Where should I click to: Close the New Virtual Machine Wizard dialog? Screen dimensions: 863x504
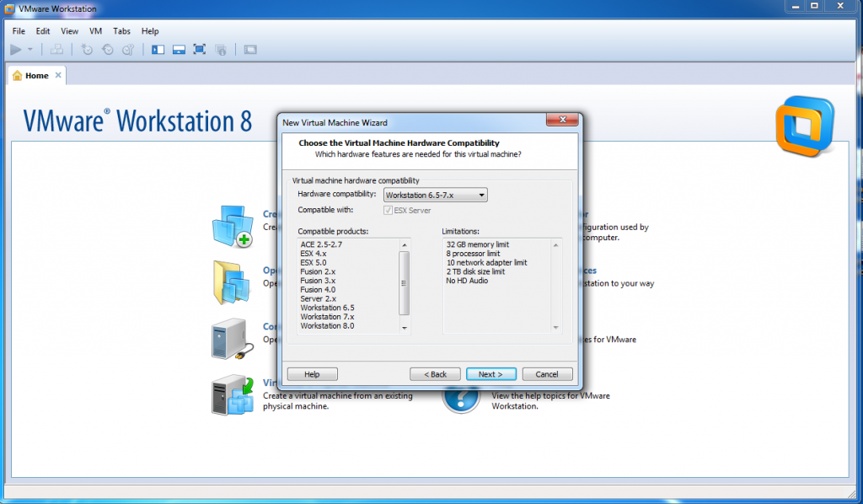point(562,120)
